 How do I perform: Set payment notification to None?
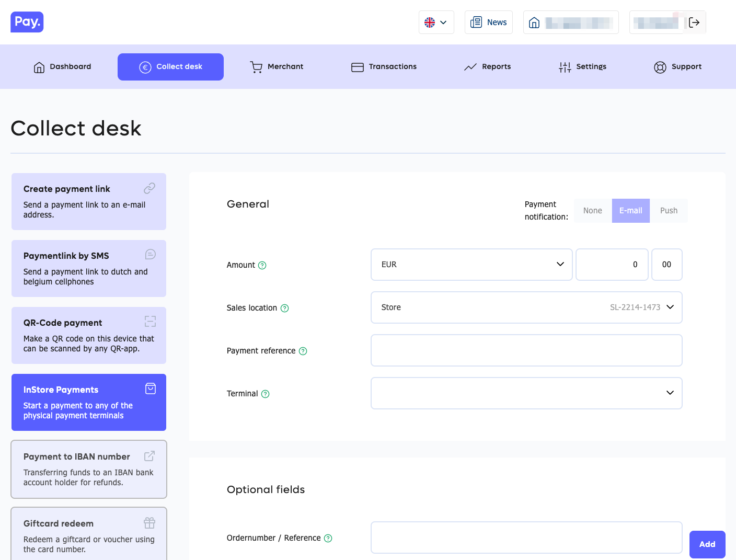[593, 211]
